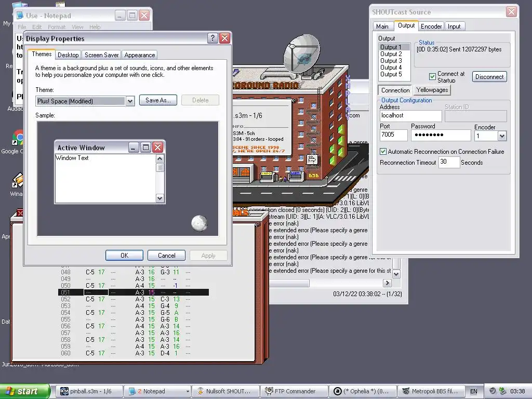Select Output 3 in the output list
The image size is (532, 399).
click(391, 61)
